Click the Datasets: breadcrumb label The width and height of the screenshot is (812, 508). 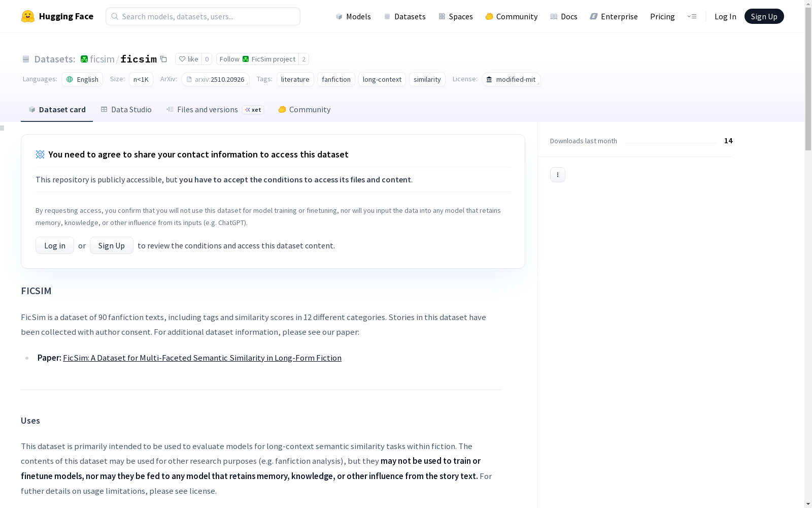pos(55,59)
